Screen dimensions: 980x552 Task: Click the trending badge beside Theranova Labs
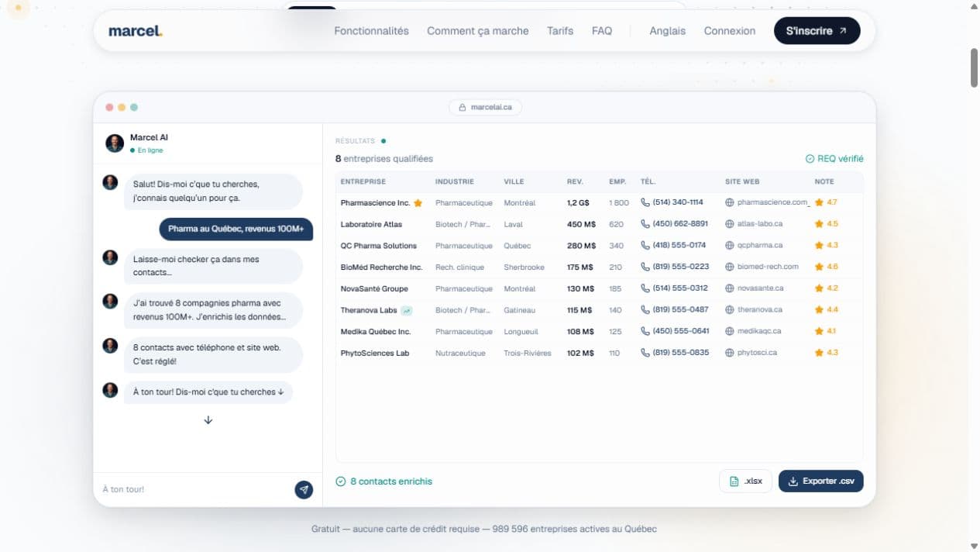pyautogui.click(x=407, y=310)
